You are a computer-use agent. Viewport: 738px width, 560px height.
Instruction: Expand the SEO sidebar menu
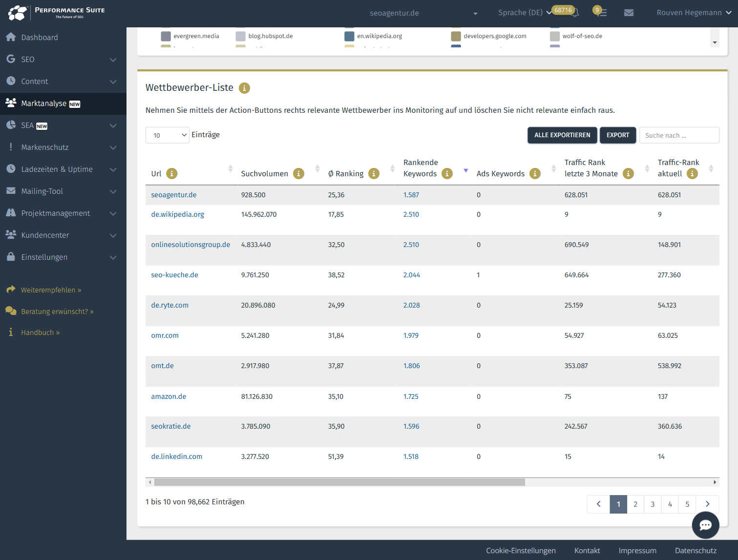113,60
